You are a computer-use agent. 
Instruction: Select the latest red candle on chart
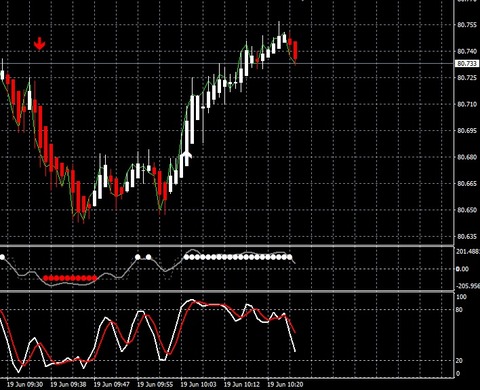(295, 51)
